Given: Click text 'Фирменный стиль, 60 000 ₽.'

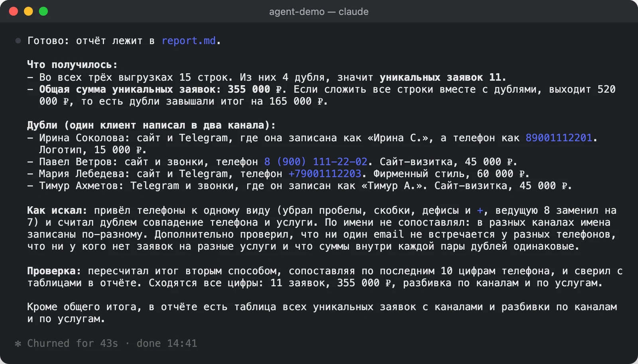Looking at the screenshot, I should coord(451,174).
